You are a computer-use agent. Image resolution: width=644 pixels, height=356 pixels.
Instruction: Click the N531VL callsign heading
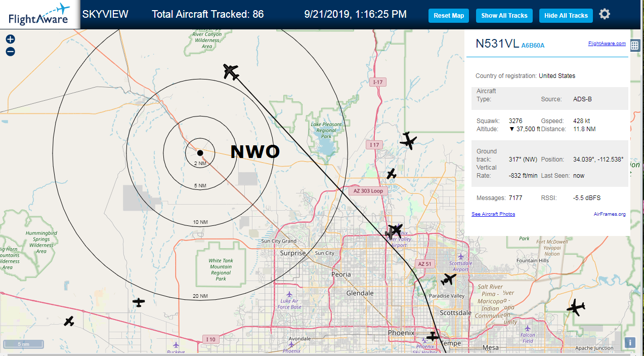pos(497,44)
